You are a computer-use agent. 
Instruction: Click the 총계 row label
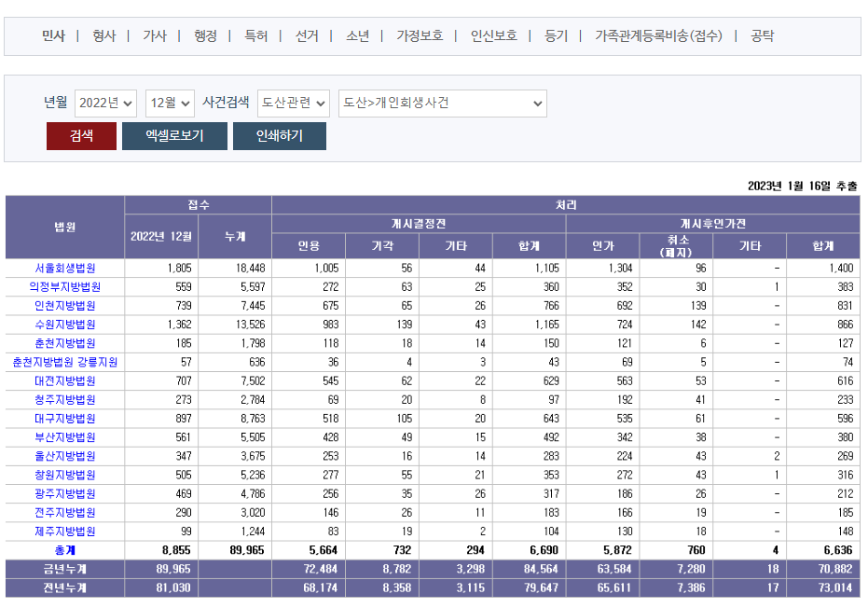[x=64, y=550]
